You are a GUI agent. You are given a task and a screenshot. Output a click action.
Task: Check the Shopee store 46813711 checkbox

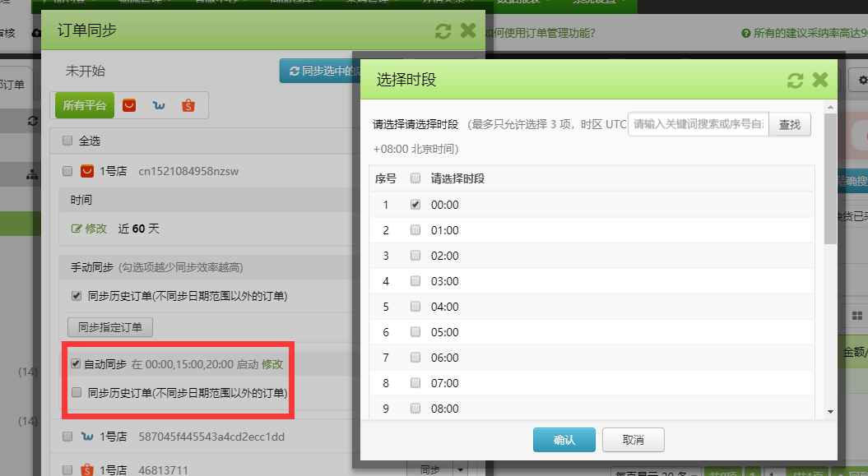[x=67, y=470]
